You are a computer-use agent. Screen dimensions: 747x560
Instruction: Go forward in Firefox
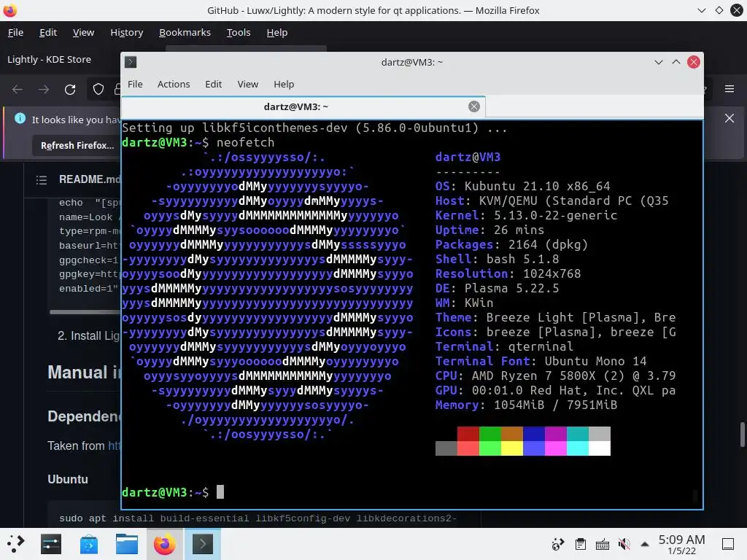click(x=44, y=90)
